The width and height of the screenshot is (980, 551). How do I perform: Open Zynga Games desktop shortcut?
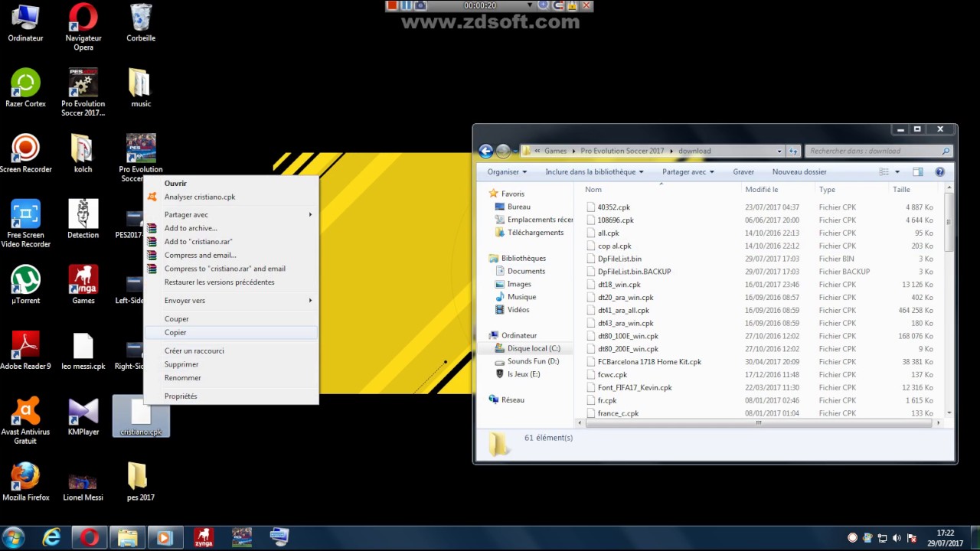pos(83,285)
